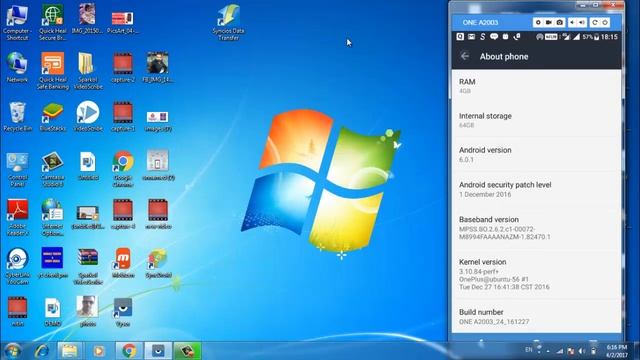Screen dimensions: 640x360
Task: Select the Sparkol VideoScribe WinRAR archive icon
Action: point(88,266)
